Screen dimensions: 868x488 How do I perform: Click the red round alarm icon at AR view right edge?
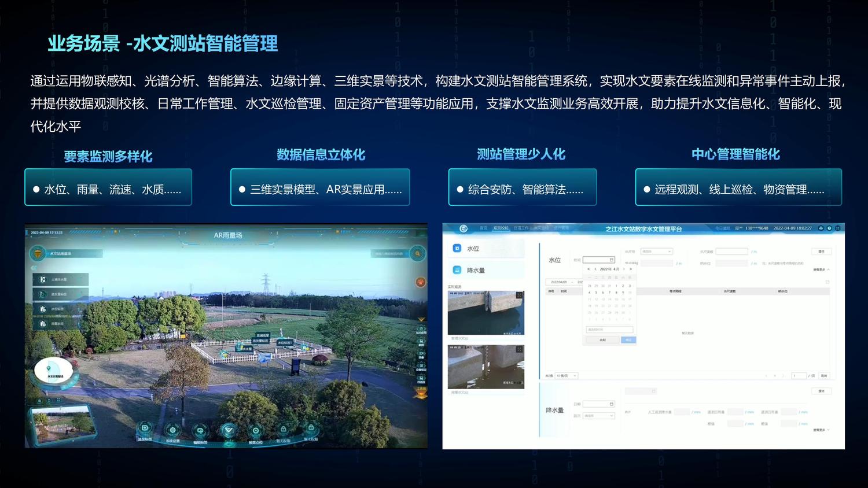click(421, 282)
